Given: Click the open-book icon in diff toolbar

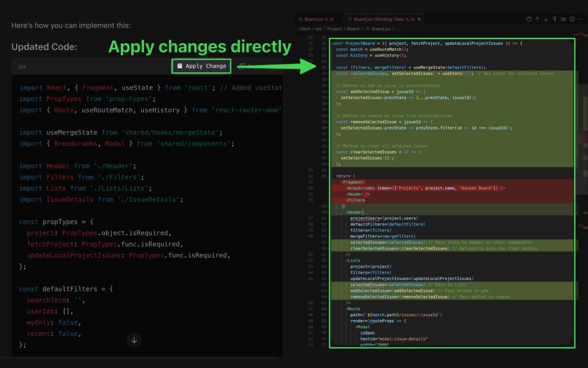Looking at the screenshot, I should [x=564, y=19].
